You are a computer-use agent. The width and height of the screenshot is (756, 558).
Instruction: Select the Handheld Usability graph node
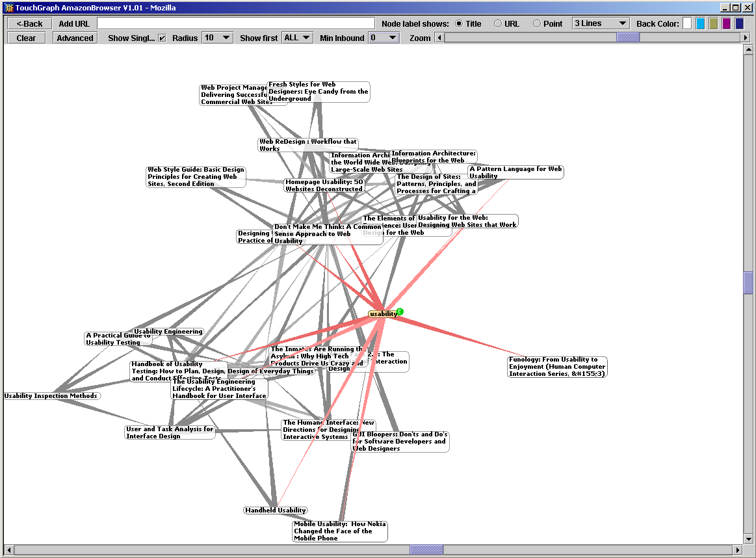coord(275,511)
